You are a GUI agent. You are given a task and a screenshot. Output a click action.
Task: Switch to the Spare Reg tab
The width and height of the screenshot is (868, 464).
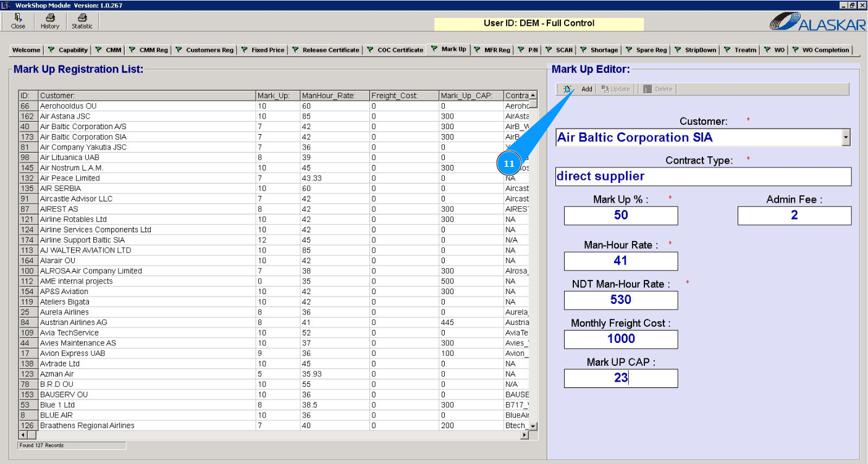[646, 50]
